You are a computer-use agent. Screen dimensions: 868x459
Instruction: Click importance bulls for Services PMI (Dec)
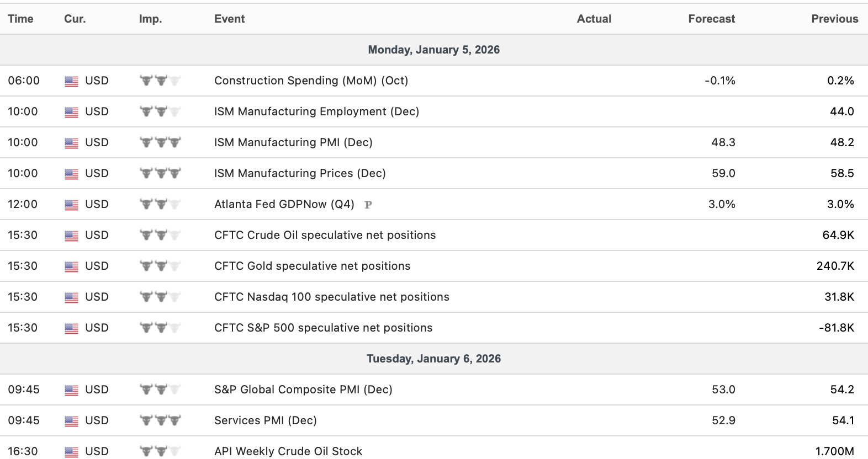(x=160, y=420)
